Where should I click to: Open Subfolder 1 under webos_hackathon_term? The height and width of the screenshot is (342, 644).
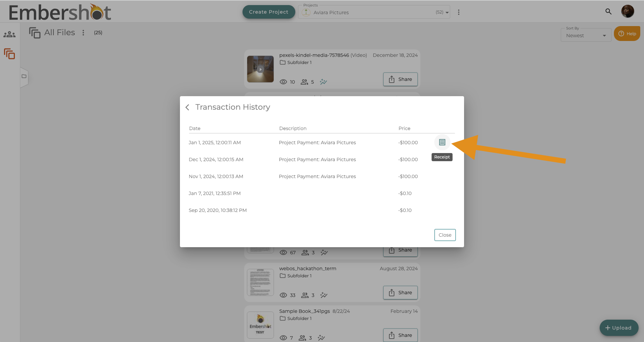(296, 276)
